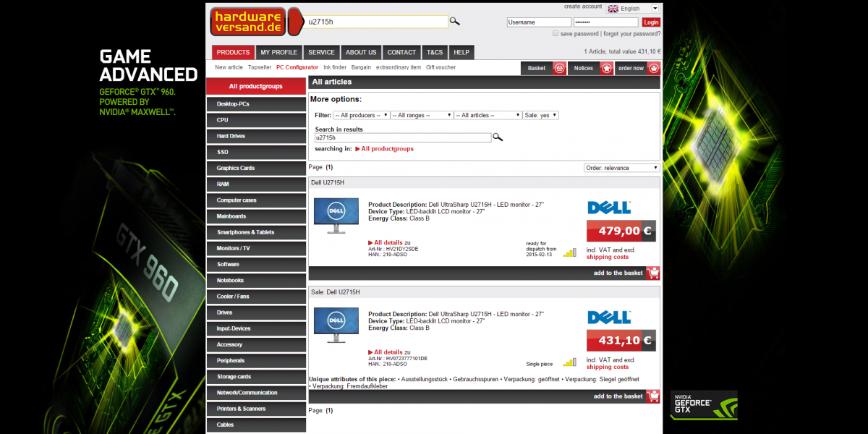Open the extraordinary item link
This screenshot has width=868, height=434.
click(399, 67)
